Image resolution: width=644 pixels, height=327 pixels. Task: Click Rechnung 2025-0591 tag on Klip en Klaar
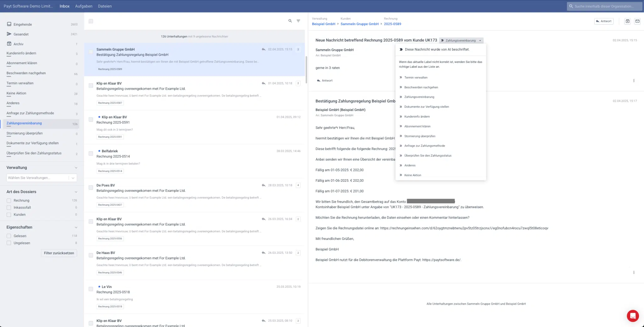110,137
